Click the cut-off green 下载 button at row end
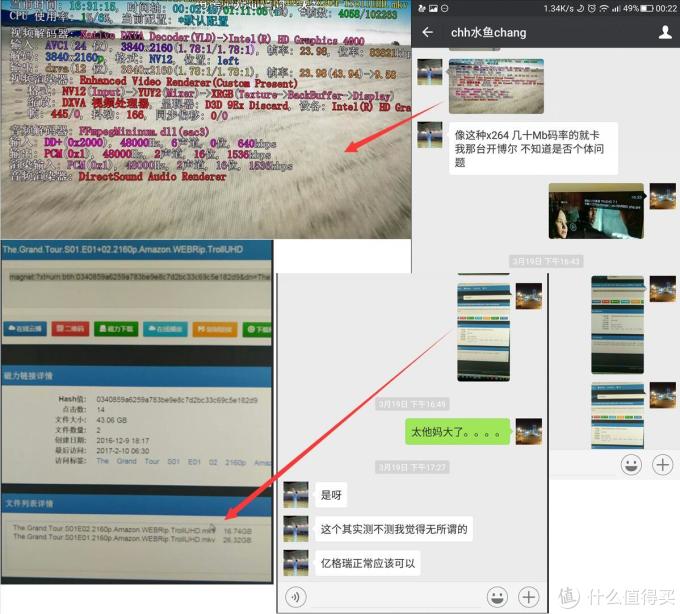The width and height of the screenshot is (680, 614). pos(258,329)
